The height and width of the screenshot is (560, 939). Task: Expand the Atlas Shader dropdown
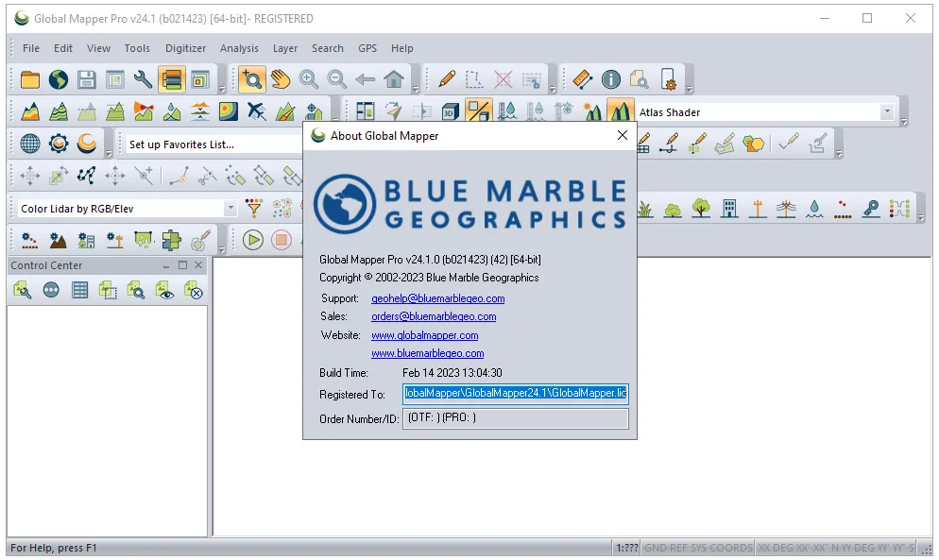tap(887, 112)
